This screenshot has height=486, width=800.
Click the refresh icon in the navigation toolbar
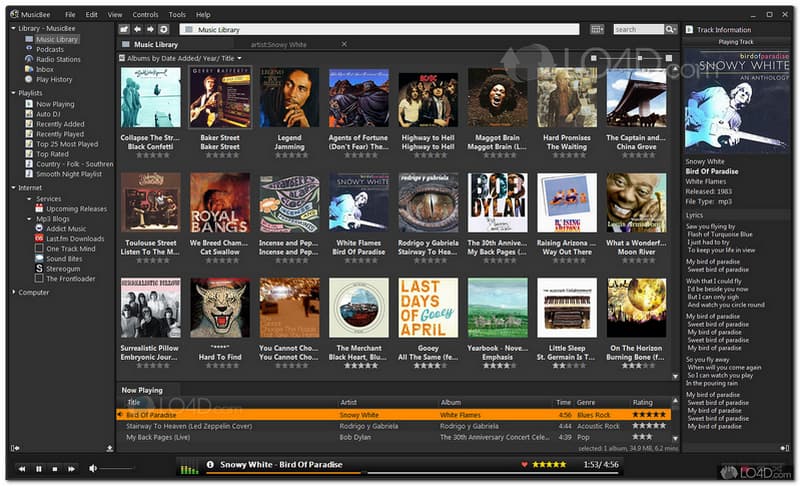click(164, 29)
